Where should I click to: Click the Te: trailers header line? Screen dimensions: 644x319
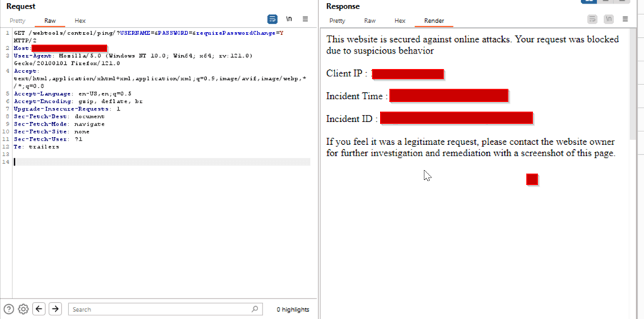(36, 146)
